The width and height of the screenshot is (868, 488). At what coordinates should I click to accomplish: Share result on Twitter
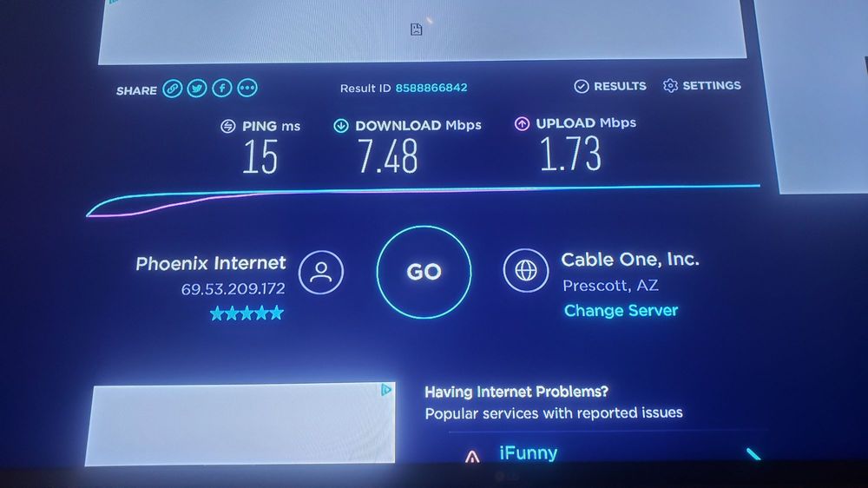point(197,88)
